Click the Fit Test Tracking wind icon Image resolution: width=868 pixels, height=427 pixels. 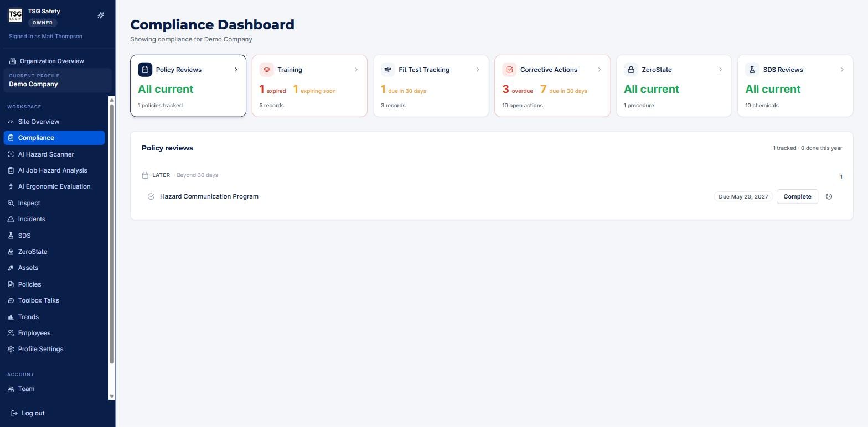pos(388,70)
